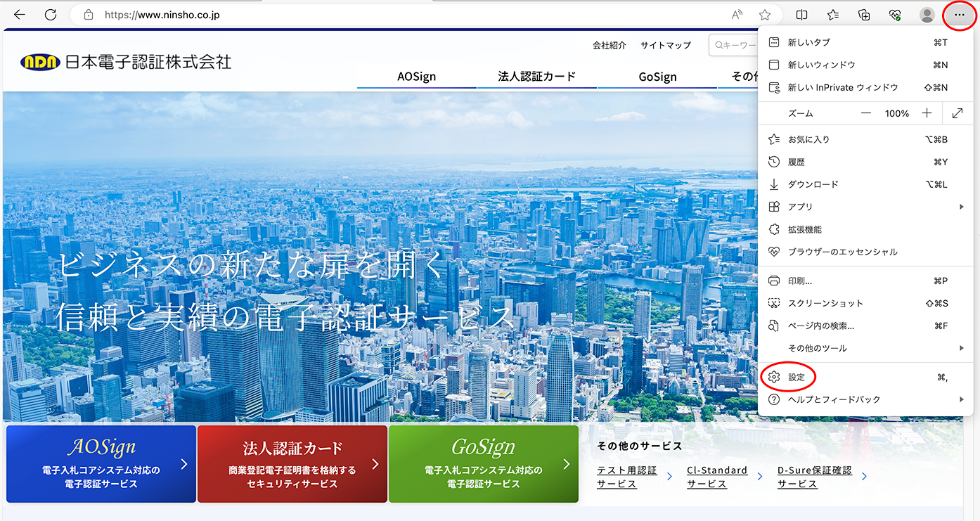The image size is (980, 521).
Task: Click the read aloud icon
Action: pyautogui.click(x=737, y=15)
